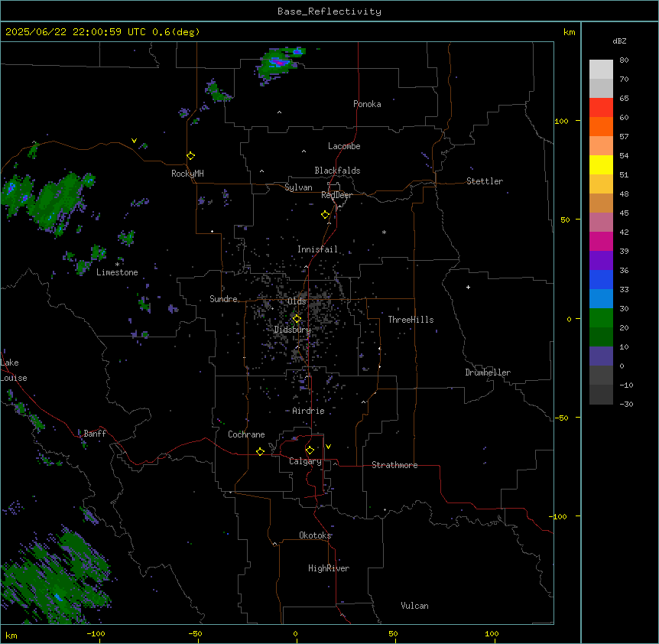Screen dimensions: 659x644
Task: Select the HighRiver label
Action: click(329, 568)
